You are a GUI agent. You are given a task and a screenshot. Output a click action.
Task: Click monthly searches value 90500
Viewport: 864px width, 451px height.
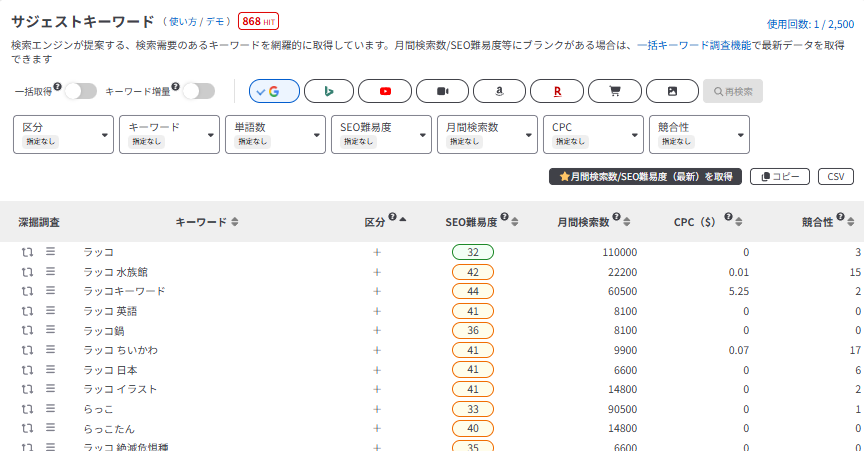pos(622,409)
